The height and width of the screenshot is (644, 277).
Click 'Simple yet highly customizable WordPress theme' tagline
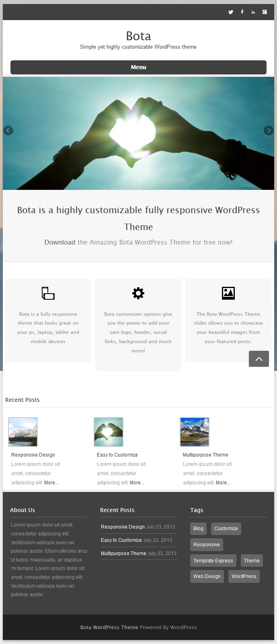tap(138, 47)
